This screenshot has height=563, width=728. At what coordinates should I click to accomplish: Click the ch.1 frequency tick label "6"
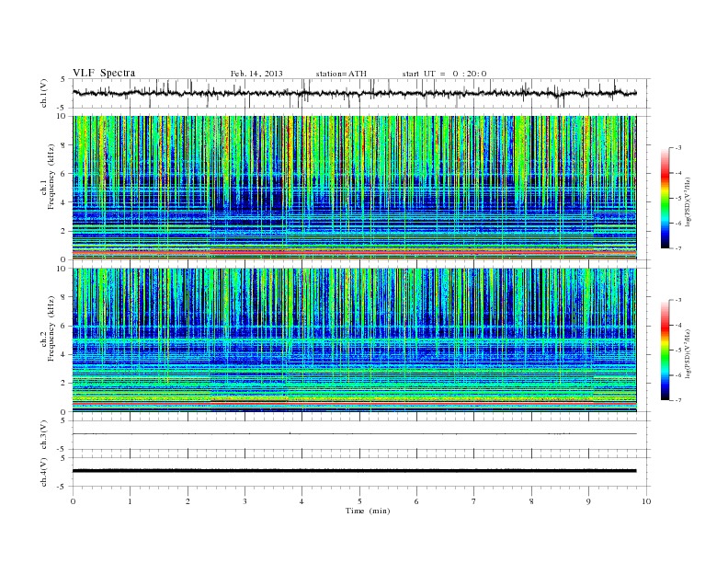pos(63,174)
